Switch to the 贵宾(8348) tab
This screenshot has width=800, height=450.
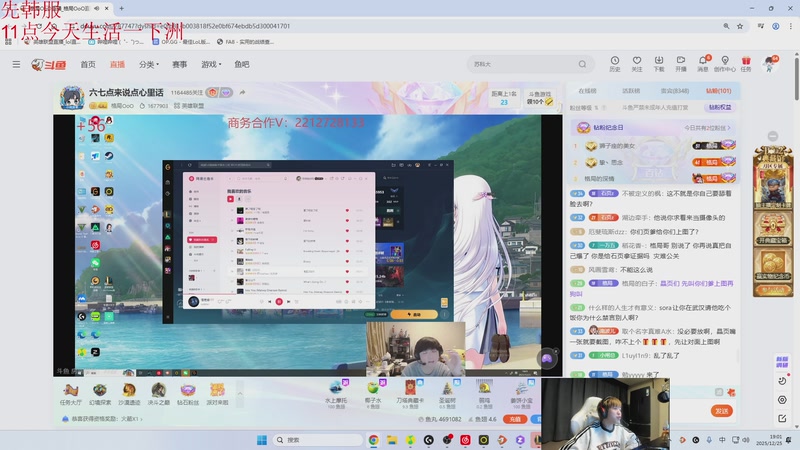[x=674, y=91]
